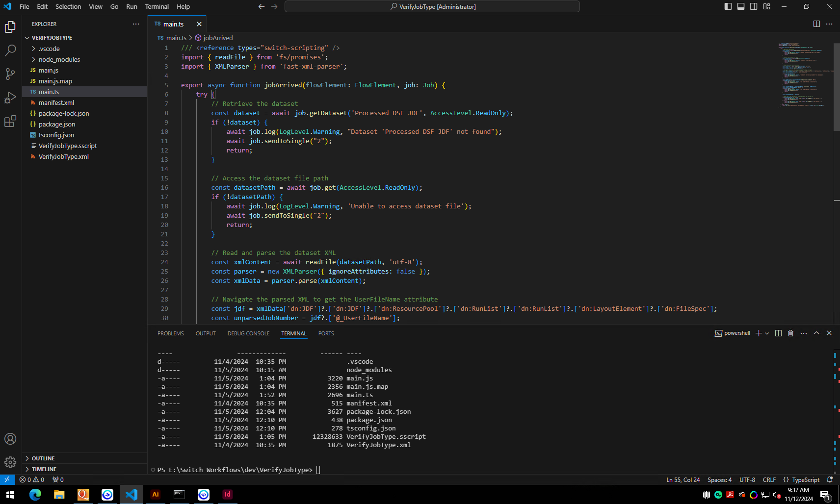
Task: Click the command center search box
Action: (x=432, y=6)
